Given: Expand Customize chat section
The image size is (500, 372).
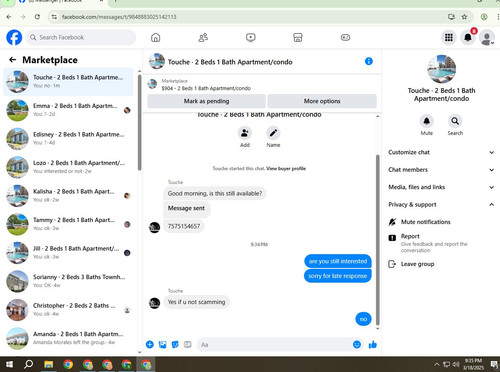Looking at the screenshot, I should click(x=441, y=152).
